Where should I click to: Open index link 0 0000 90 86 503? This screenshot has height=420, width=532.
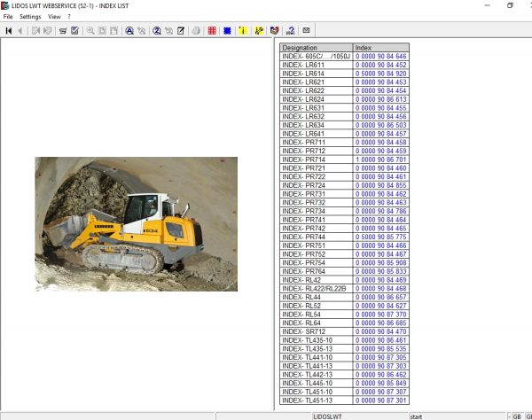[x=381, y=125]
